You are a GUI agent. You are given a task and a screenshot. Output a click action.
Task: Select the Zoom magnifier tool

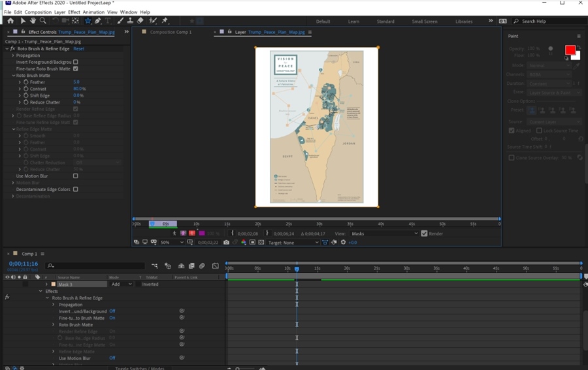tap(43, 21)
